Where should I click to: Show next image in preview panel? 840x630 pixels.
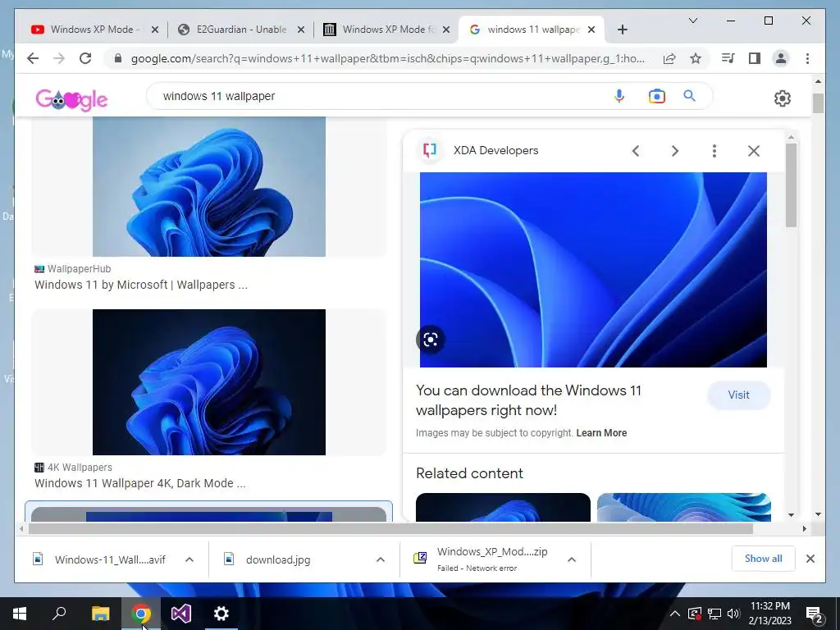pyautogui.click(x=675, y=151)
